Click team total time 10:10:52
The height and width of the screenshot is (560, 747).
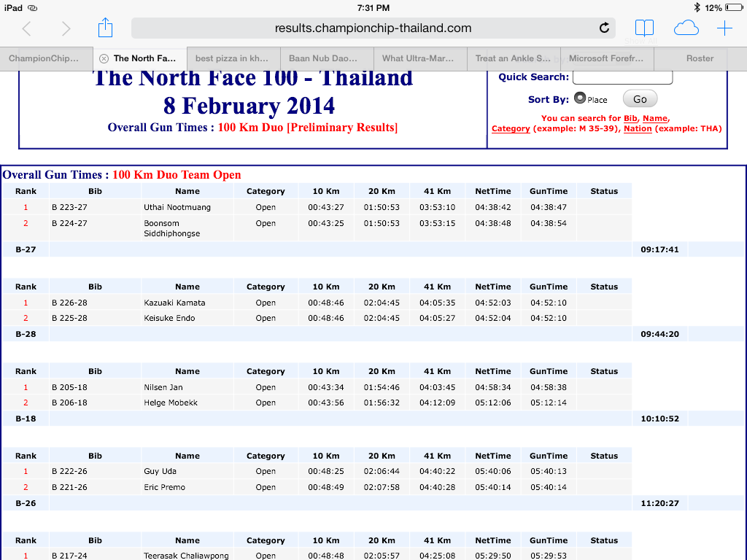tap(659, 419)
